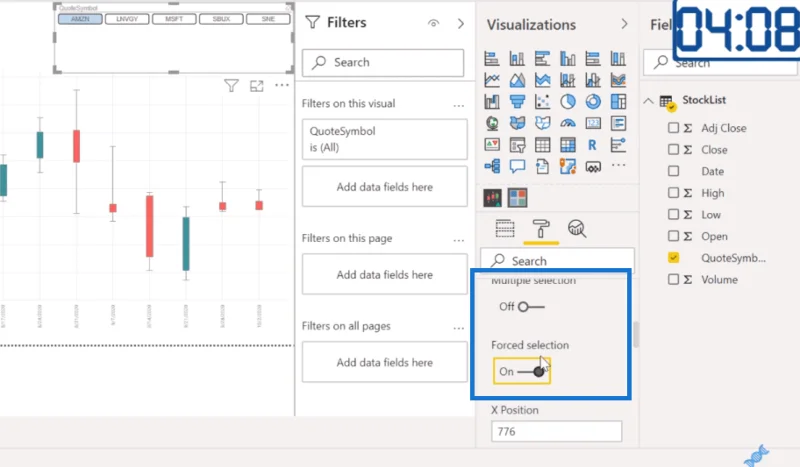Open More options on the chart visual
The image size is (800, 467).
pyautogui.click(x=282, y=85)
